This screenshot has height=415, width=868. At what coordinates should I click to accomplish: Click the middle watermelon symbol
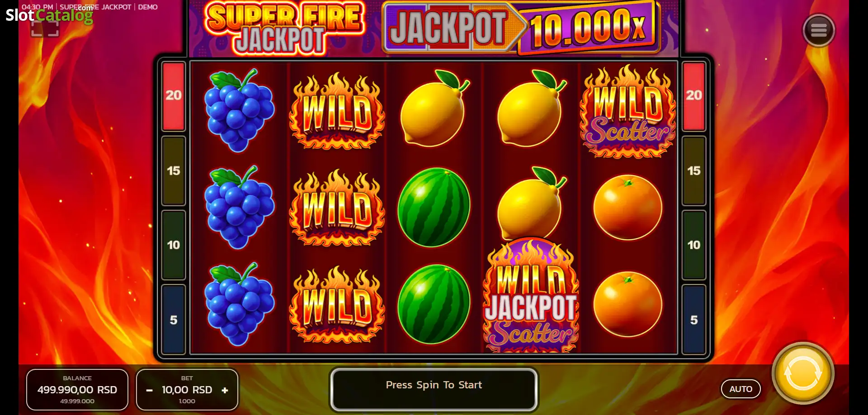tap(434, 207)
